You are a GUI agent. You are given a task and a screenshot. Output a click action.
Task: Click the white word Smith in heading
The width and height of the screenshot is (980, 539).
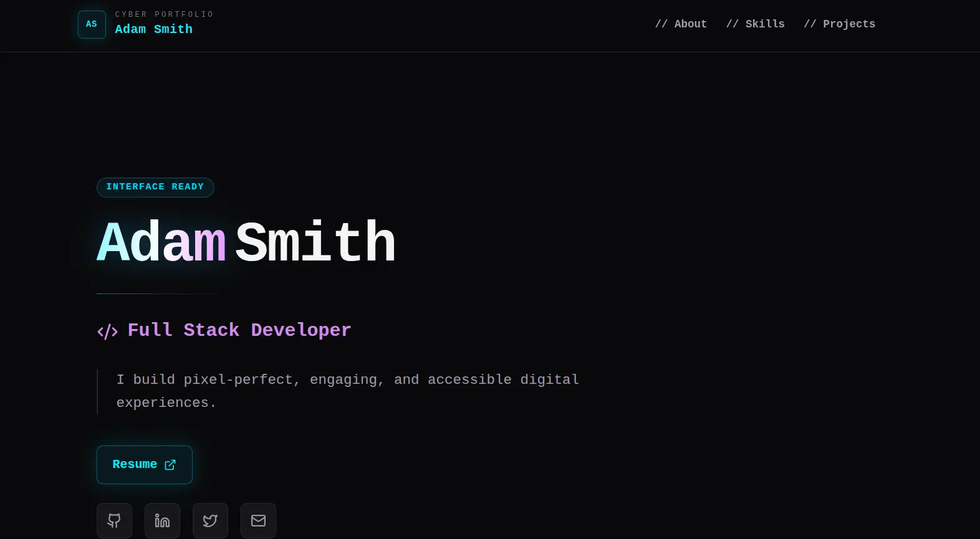coord(315,242)
